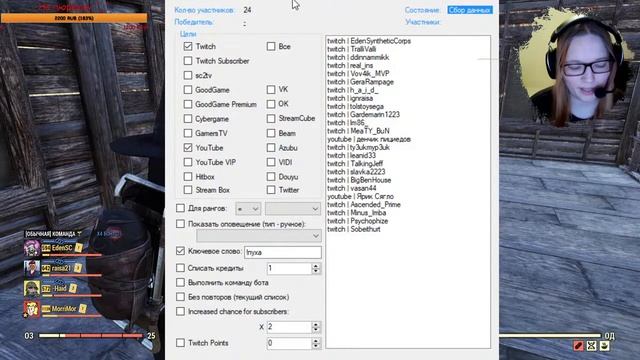Select participant Vov4ik_MVP

coord(358,73)
